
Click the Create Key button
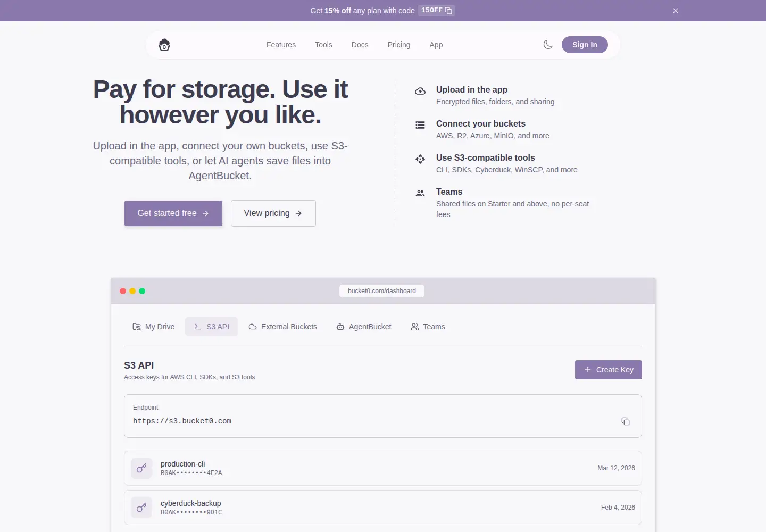(x=609, y=370)
